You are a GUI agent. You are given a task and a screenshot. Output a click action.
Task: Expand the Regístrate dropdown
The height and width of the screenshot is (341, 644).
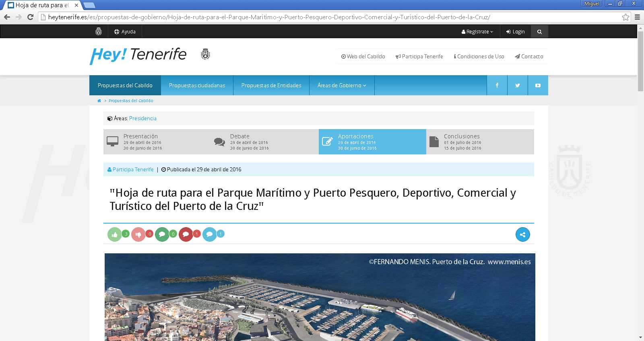tap(477, 32)
